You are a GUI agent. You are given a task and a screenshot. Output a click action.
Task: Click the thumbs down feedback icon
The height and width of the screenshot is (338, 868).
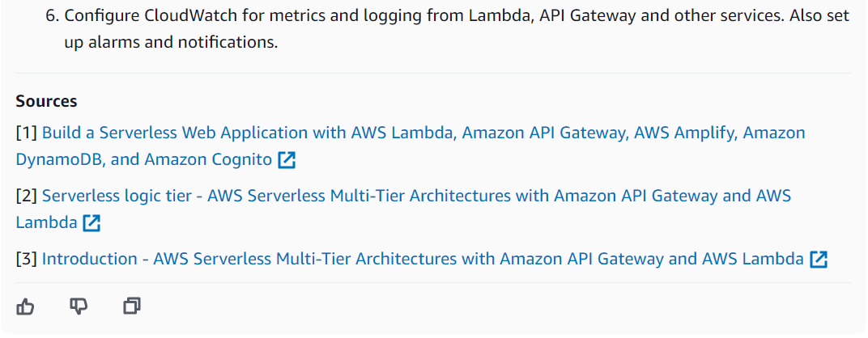click(x=79, y=306)
